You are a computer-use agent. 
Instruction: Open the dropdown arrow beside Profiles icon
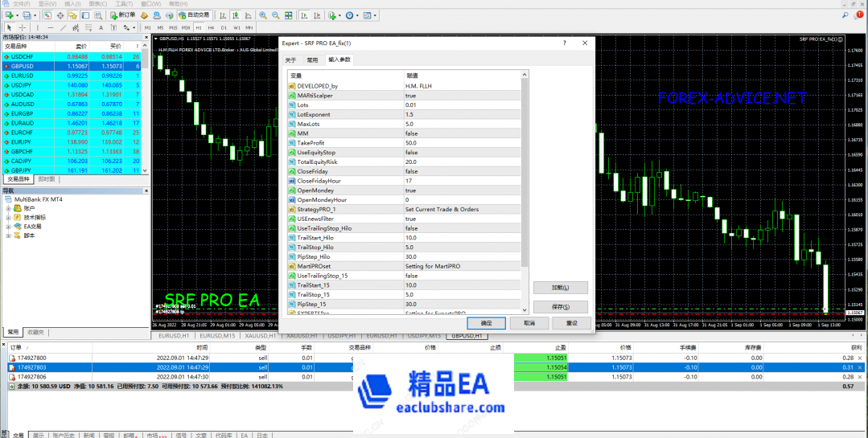point(35,15)
